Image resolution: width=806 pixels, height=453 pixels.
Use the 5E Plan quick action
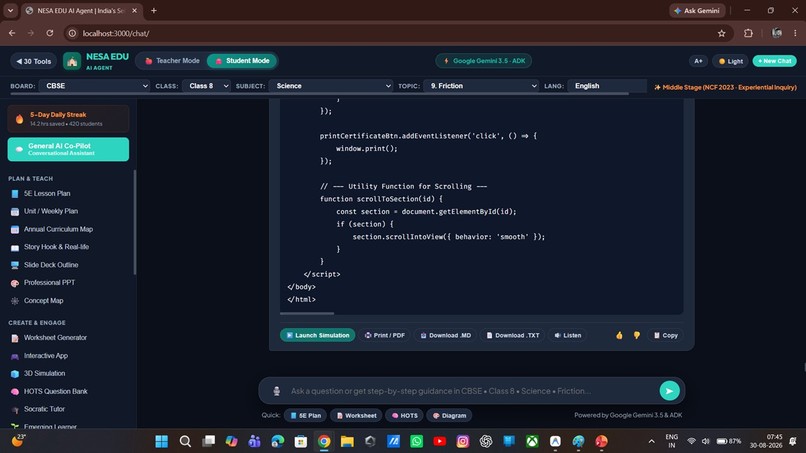pyautogui.click(x=305, y=415)
